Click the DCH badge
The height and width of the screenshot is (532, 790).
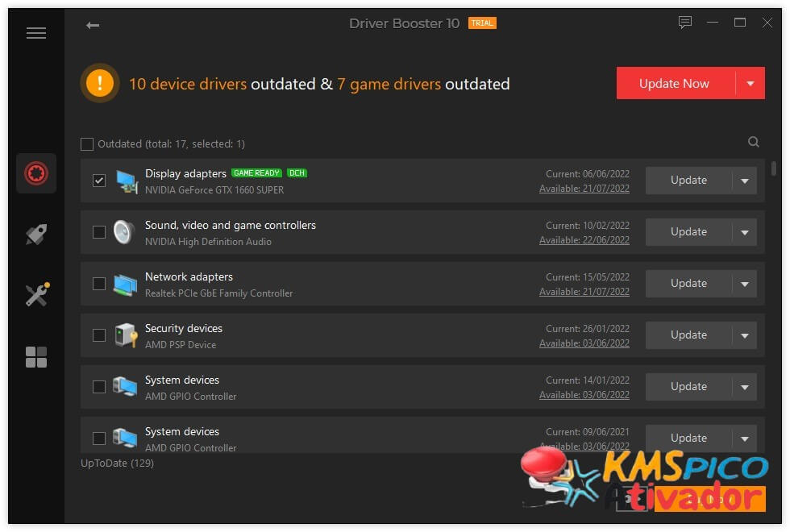coord(297,172)
